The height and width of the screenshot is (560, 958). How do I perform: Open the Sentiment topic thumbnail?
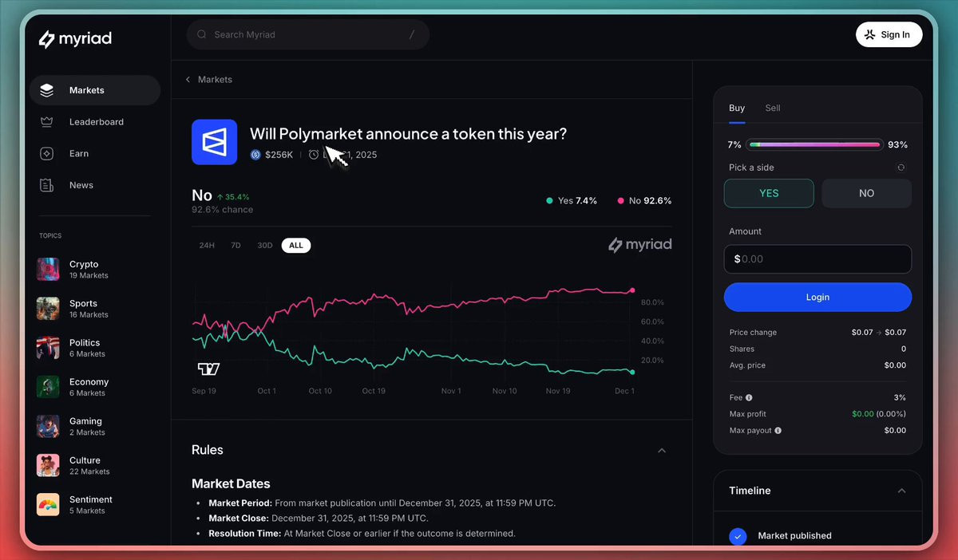click(48, 504)
